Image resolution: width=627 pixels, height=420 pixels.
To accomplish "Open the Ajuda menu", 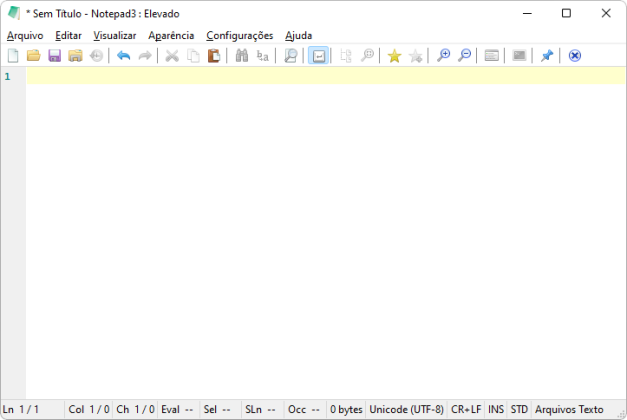I will click(298, 36).
